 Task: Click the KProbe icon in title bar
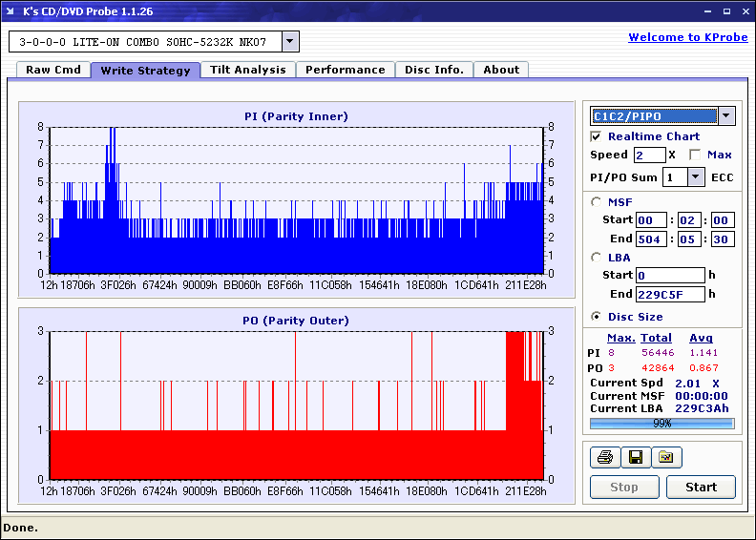click(11, 10)
